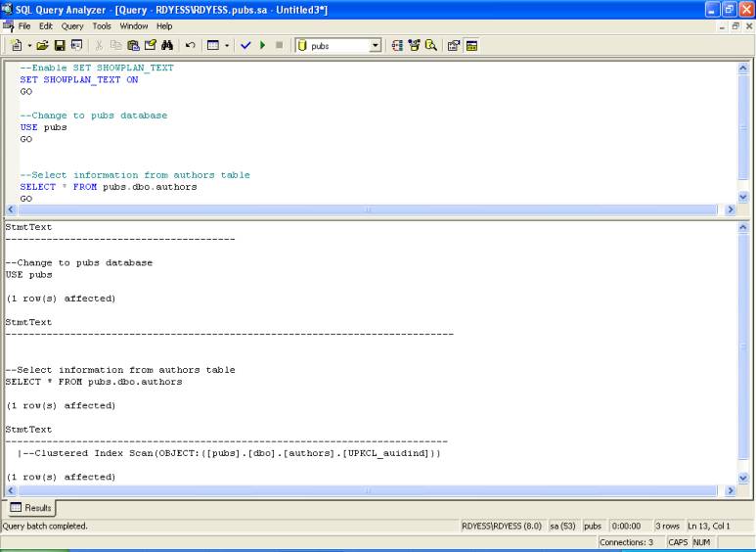
Task: Click the Cut scissors icon
Action: [x=99, y=45]
